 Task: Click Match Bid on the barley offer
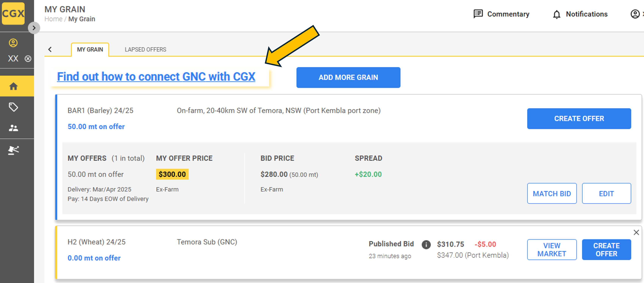click(551, 193)
